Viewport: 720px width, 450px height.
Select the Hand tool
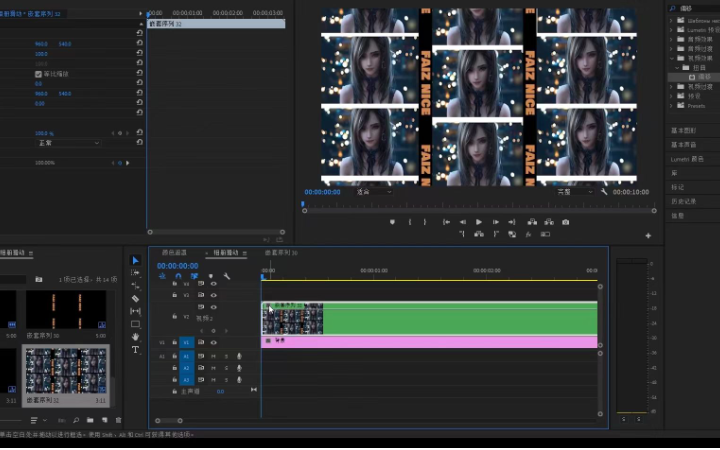click(135, 337)
